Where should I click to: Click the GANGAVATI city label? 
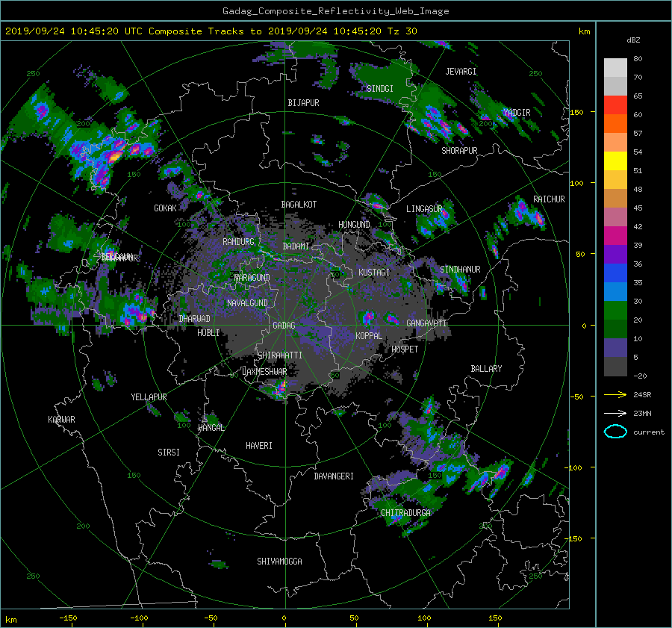tap(426, 323)
